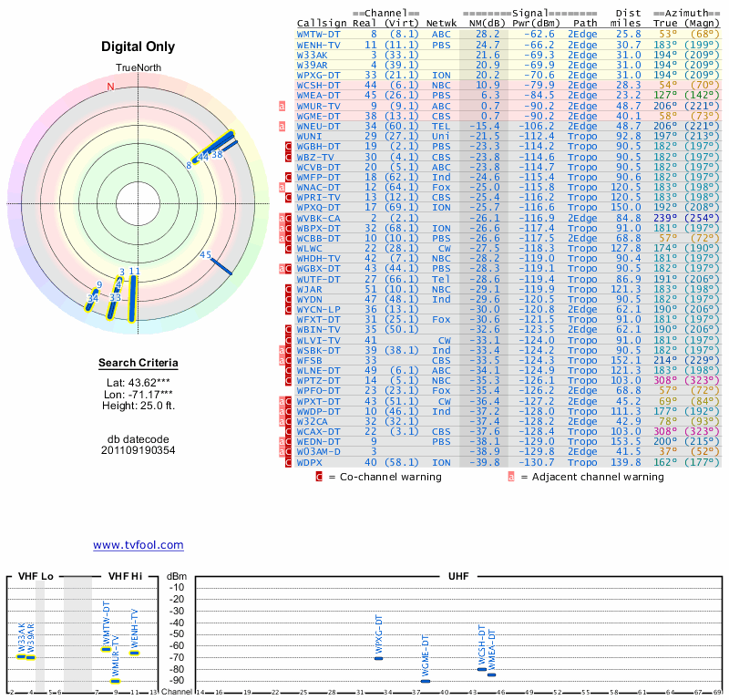
Task: Click the red N north indicator on radar
Action: coord(111,87)
